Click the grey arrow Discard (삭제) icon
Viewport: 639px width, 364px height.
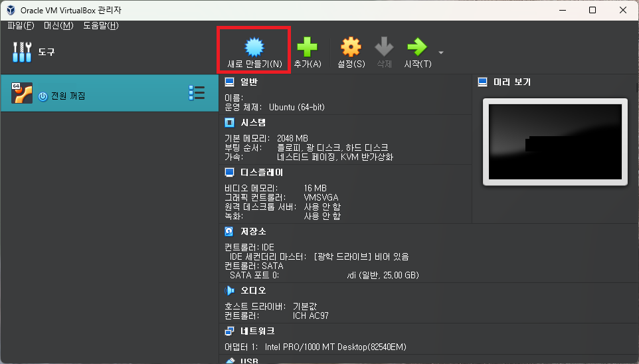(384, 47)
